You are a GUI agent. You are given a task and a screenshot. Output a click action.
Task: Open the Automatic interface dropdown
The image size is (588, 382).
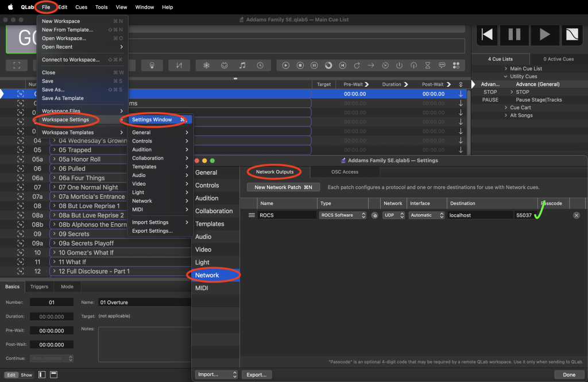(x=427, y=215)
